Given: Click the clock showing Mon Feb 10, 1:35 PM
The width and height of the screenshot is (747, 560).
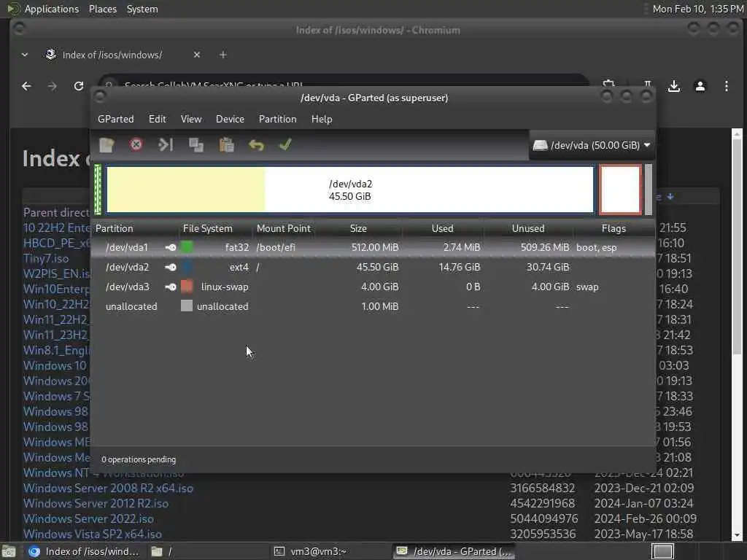Looking at the screenshot, I should point(698,9).
